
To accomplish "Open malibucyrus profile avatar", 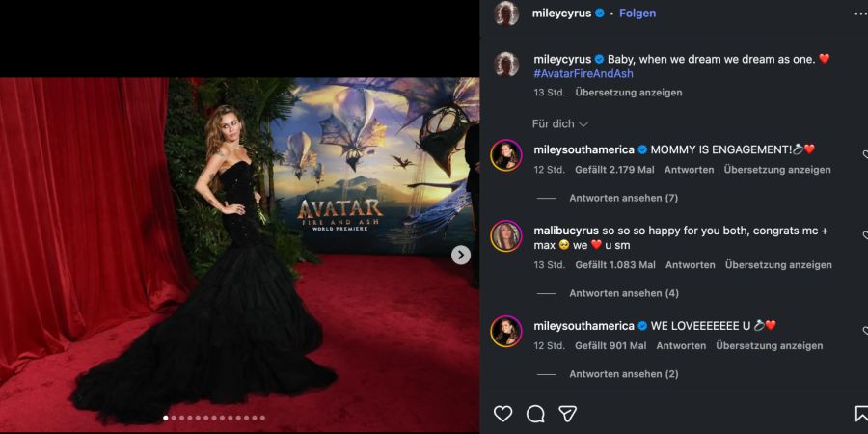I will point(506,236).
